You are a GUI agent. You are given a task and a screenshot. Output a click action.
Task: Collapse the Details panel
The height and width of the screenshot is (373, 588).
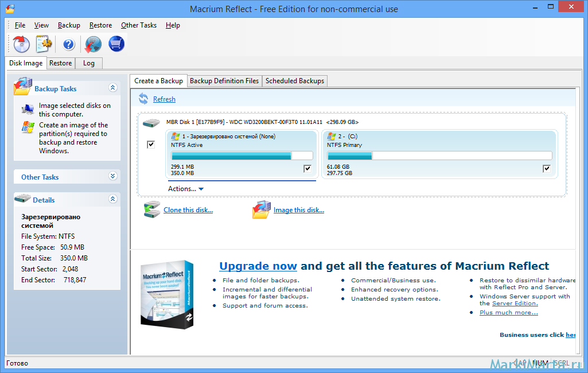coord(113,199)
